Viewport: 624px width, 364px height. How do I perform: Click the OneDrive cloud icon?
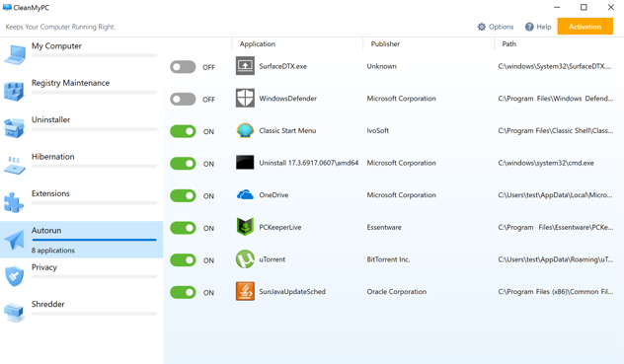[245, 195]
